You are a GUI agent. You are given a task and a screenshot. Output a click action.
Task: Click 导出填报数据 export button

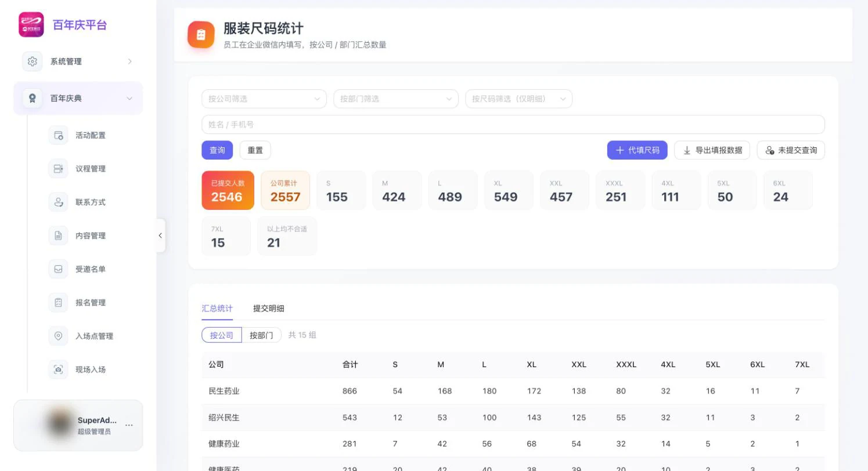coord(712,150)
